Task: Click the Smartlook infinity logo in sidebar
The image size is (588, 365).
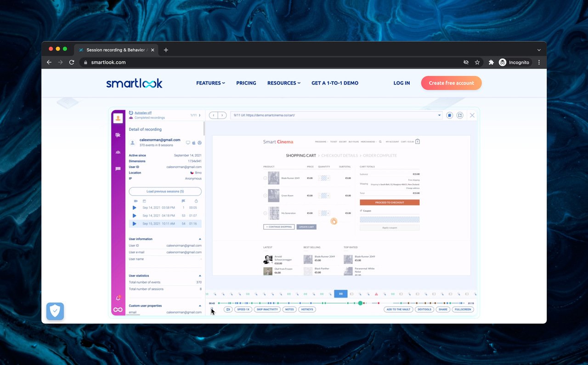Action: [x=118, y=310]
